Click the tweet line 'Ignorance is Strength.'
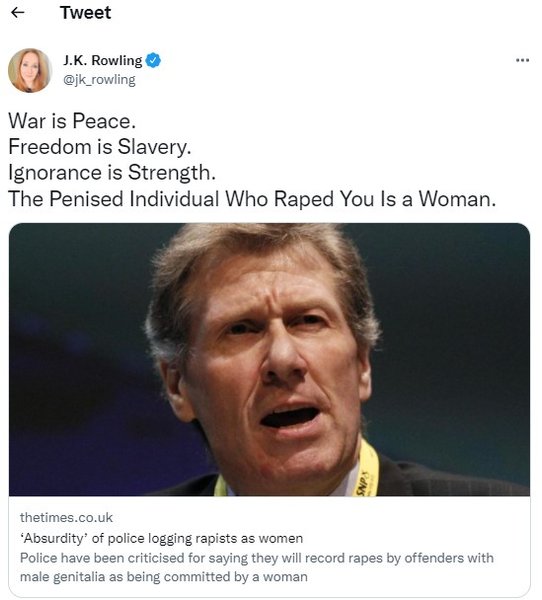542x600 pixels. [112, 173]
